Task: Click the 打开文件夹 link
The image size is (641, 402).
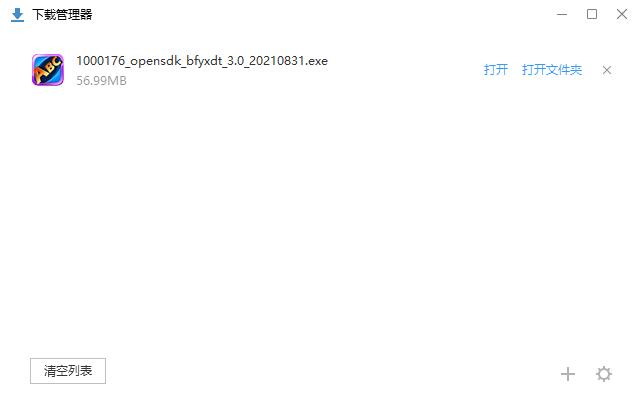Action: (x=551, y=70)
